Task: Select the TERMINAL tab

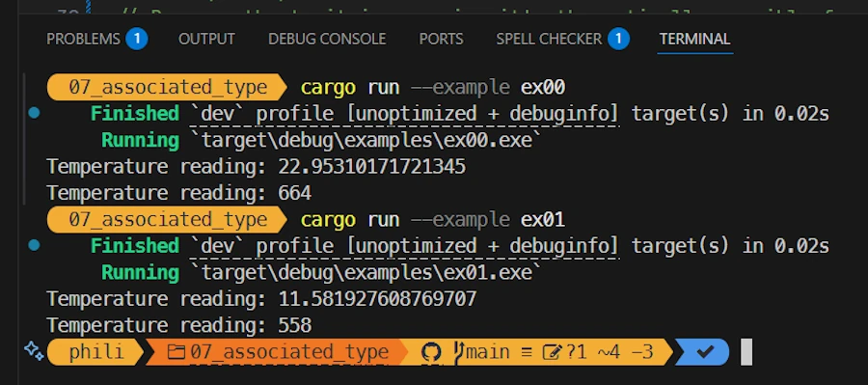Action: point(694,39)
